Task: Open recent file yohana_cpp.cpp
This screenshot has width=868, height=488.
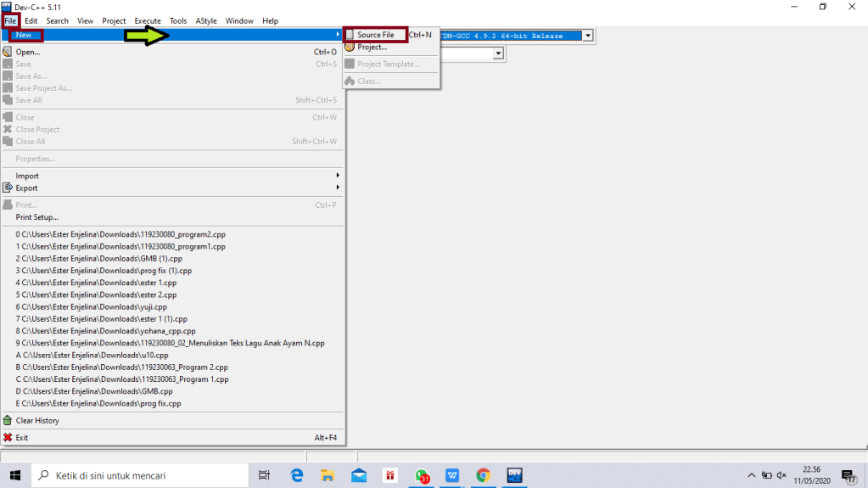Action: point(105,331)
